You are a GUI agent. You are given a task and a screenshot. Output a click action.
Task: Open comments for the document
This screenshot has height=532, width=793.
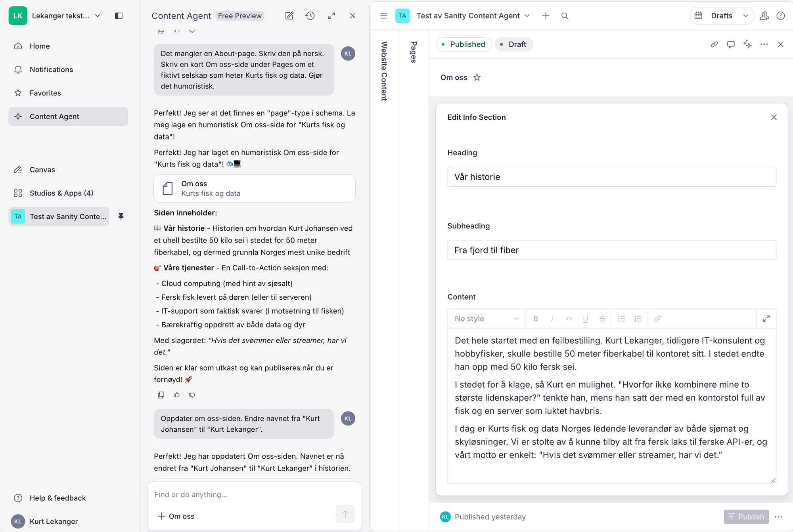coord(731,44)
